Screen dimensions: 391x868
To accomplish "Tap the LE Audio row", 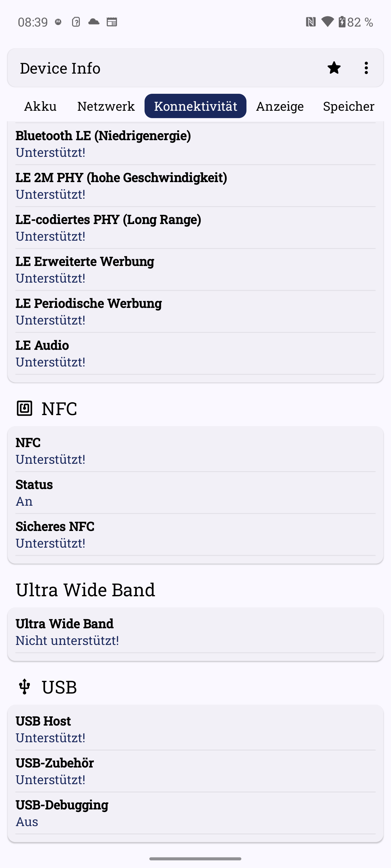I will (195, 353).
